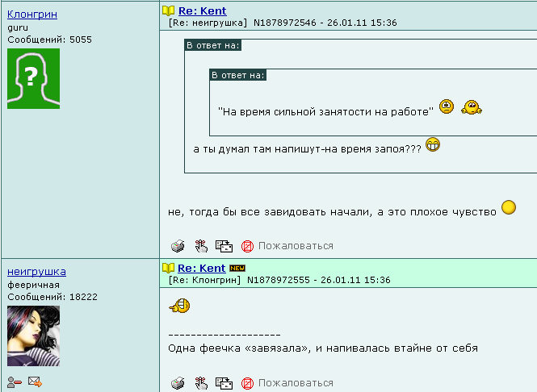The image size is (537, 392).
Task: Click hand pointer icon in неигрушка's post
Action: point(201,383)
